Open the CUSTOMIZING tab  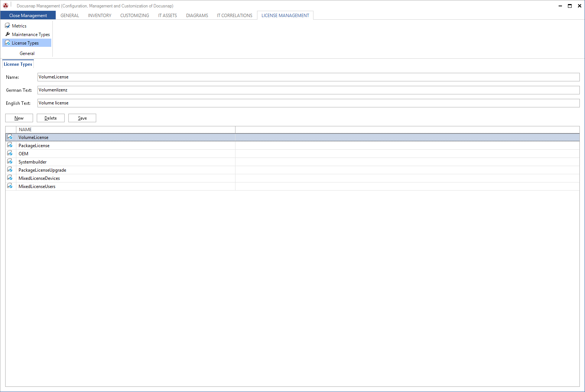[x=134, y=15]
